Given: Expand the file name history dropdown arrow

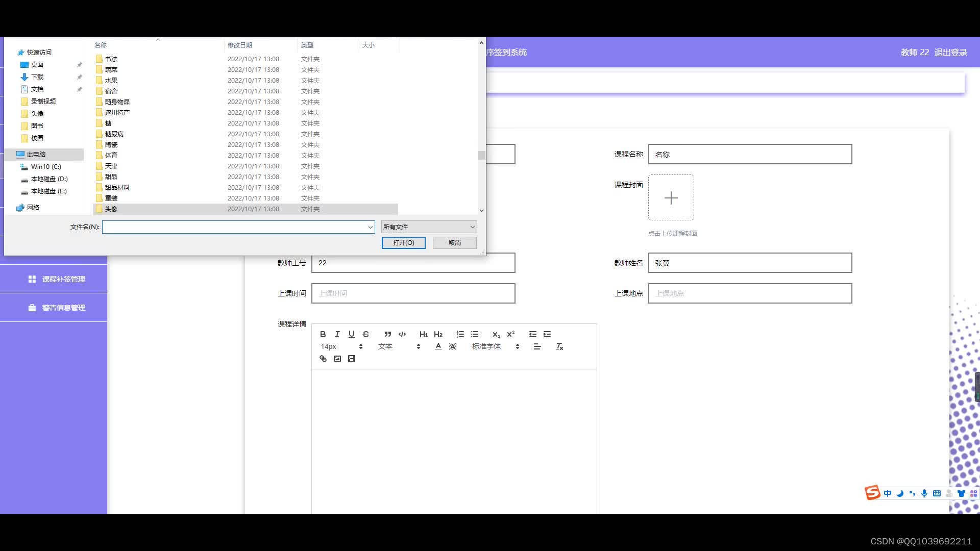Looking at the screenshot, I should tap(371, 227).
